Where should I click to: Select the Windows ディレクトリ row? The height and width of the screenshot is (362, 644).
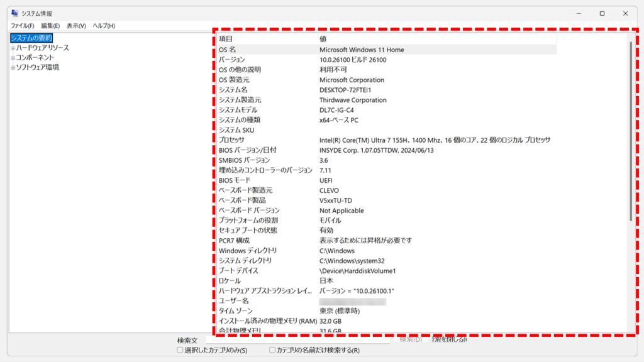pos(387,251)
